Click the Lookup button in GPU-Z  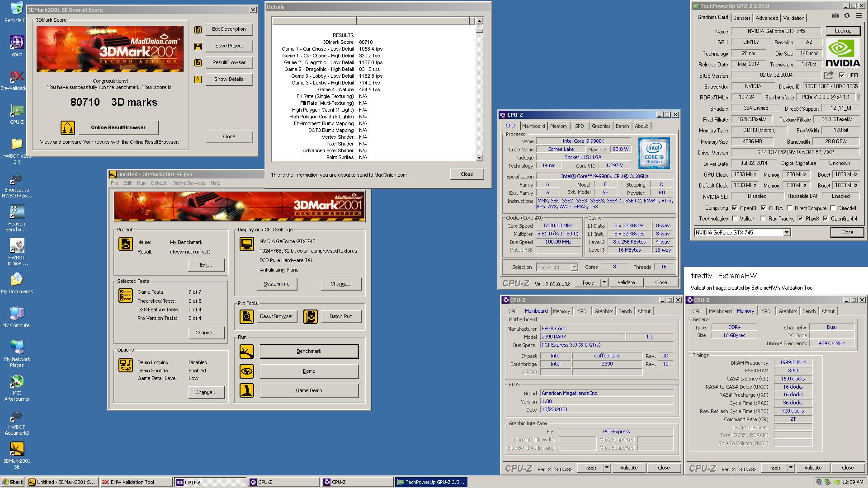pyautogui.click(x=843, y=31)
